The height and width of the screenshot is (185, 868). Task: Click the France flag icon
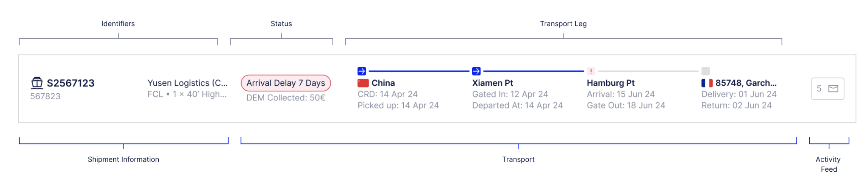coord(707,83)
